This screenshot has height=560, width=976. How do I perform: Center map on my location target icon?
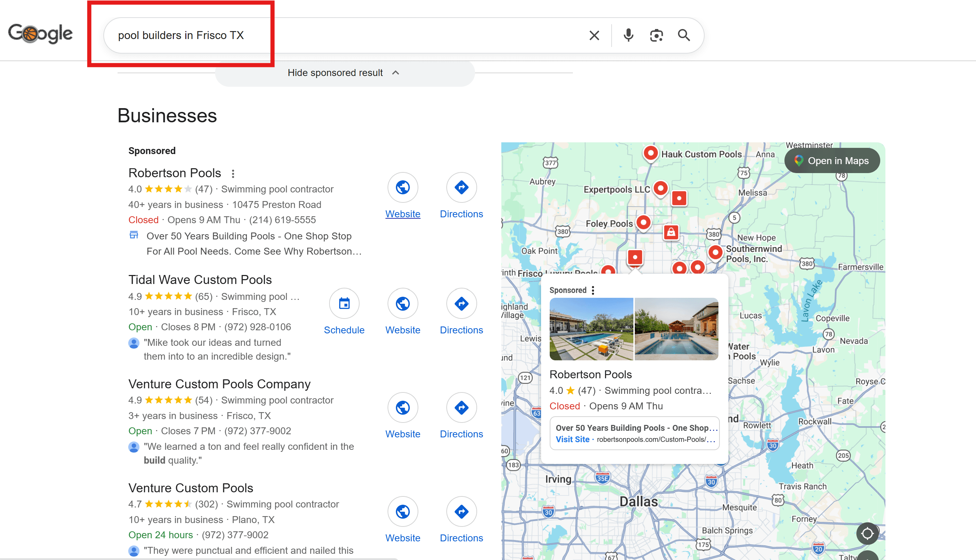click(x=867, y=533)
